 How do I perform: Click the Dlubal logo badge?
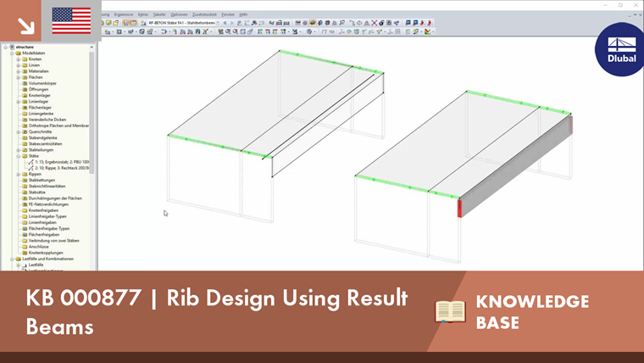620,50
